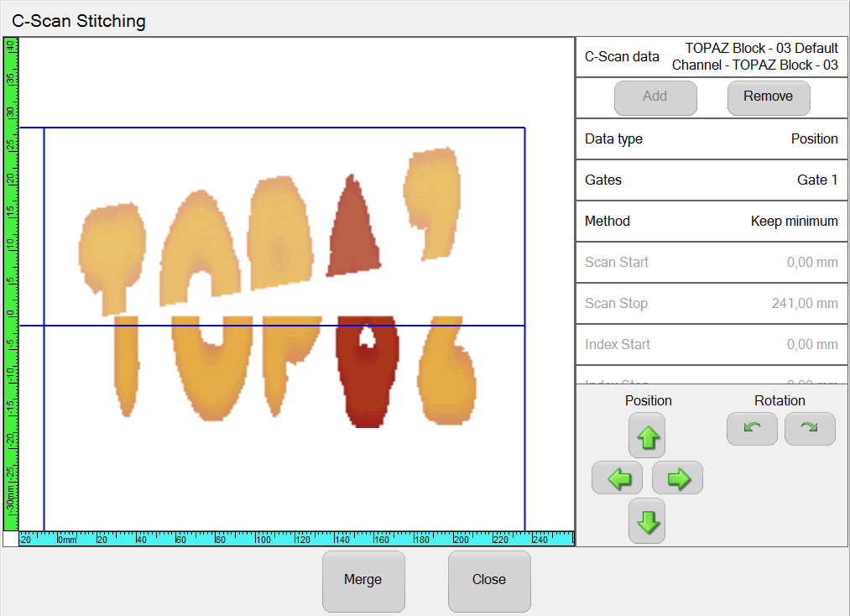The image size is (850, 616).
Task: Click the upper C-scan image in the stitching view
Action: tap(271, 231)
